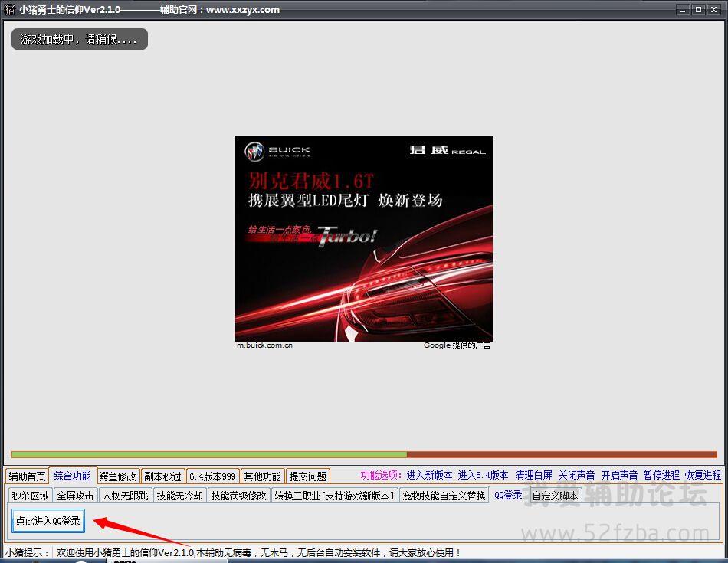Open the 提交问题 tab
The image size is (728, 563).
(308, 476)
